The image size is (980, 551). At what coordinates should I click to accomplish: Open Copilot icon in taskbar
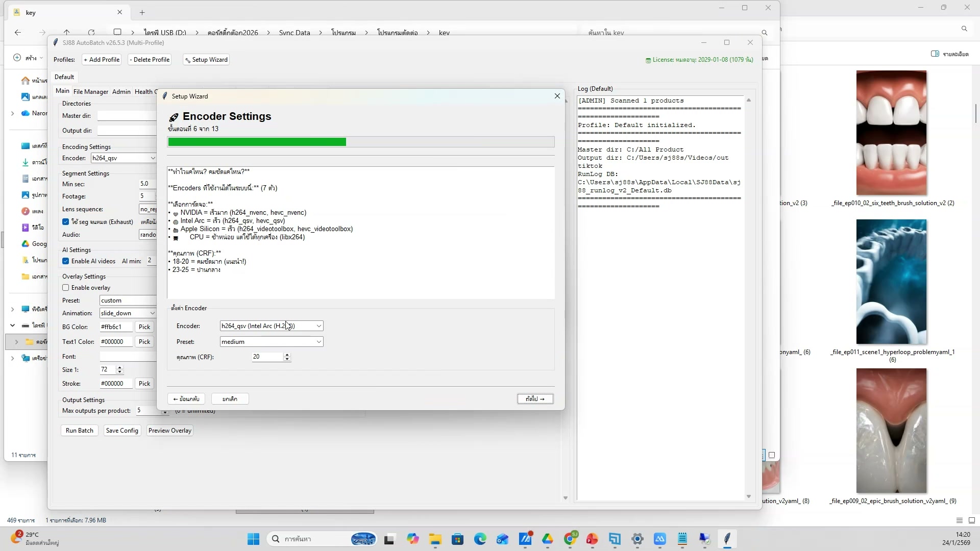click(x=412, y=539)
